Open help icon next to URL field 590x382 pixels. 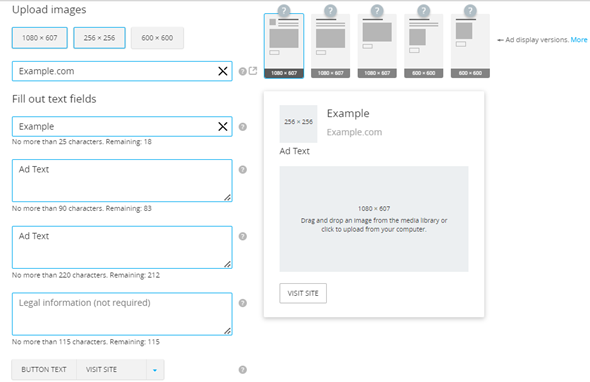pyautogui.click(x=243, y=71)
